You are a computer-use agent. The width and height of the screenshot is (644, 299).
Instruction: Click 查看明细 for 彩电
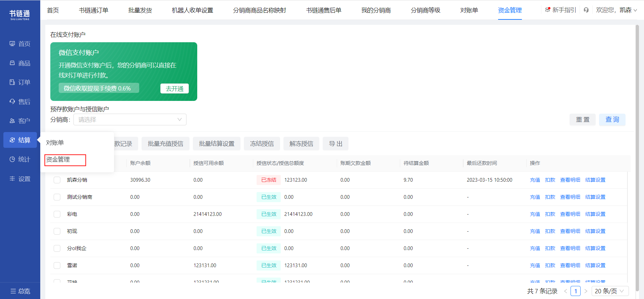coord(570,214)
